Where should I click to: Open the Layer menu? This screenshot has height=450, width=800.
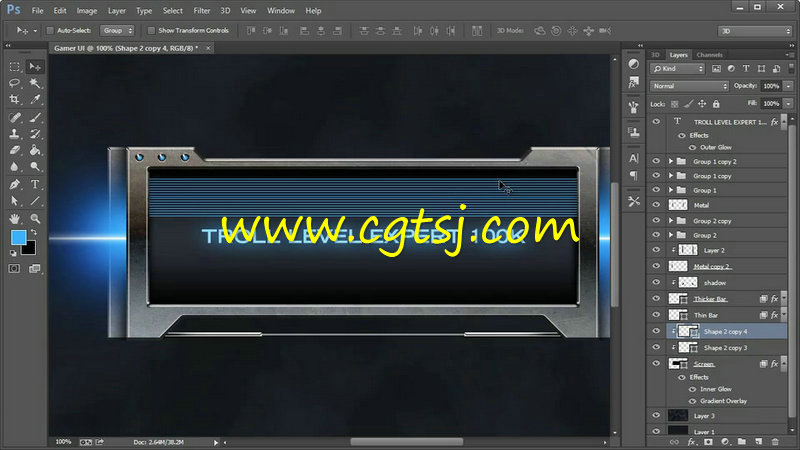(116, 11)
